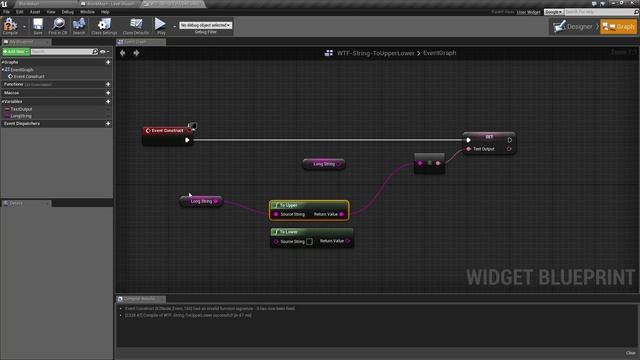Click the conversion node text output pin
Image resolution: width=640 pixels, height=360 pixels.
click(438, 163)
